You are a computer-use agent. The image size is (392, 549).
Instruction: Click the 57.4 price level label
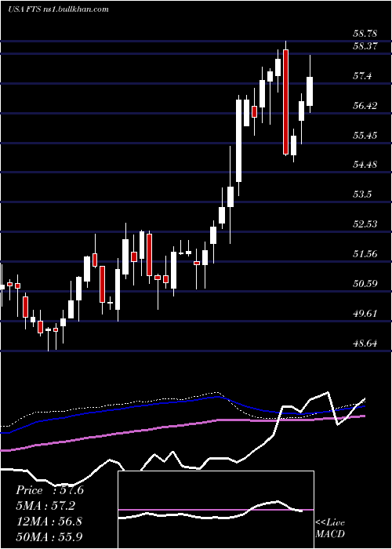pyautogui.click(x=362, y=75)
